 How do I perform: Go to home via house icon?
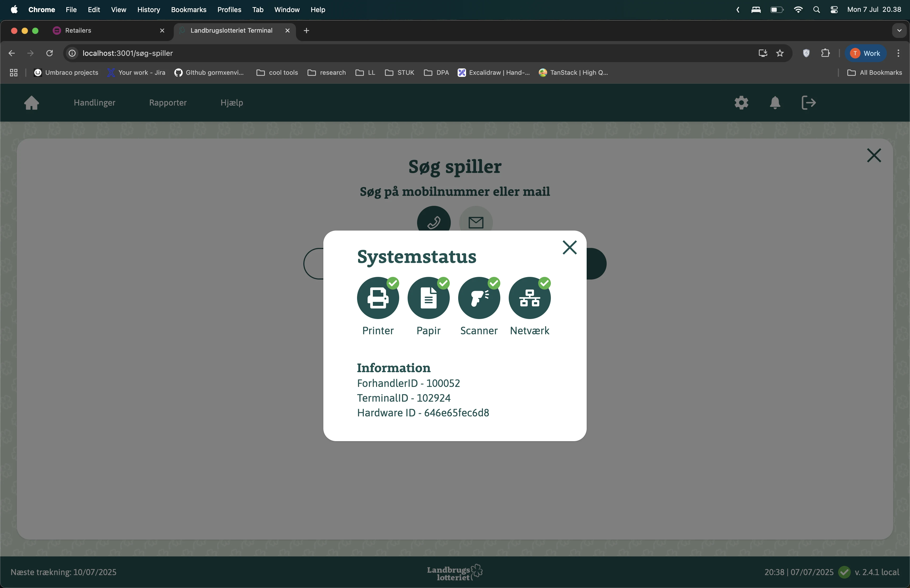pos(32,102)
